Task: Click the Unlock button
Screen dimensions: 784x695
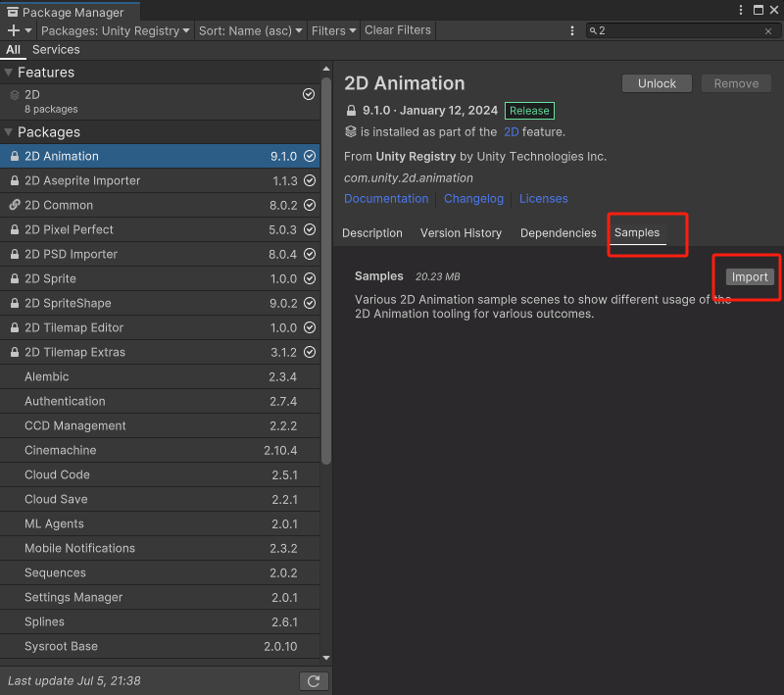Action: click(x=657, y=83)
